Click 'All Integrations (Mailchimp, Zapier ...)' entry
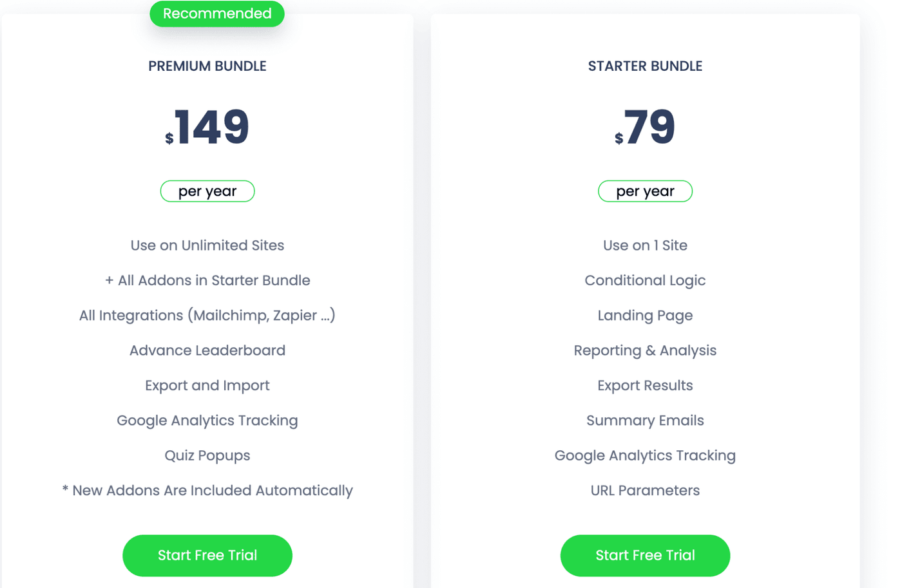Screen dimensions: 902x588 click(x=207, y=316)
